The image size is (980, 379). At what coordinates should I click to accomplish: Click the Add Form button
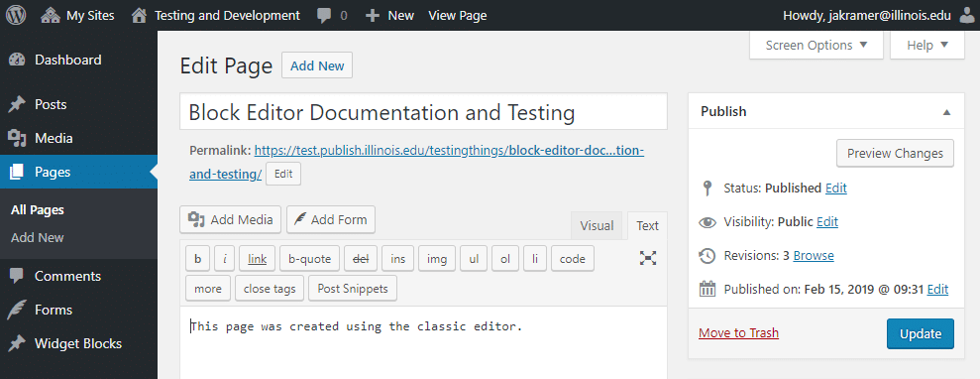pyautogui.click(x=331, y=219)
